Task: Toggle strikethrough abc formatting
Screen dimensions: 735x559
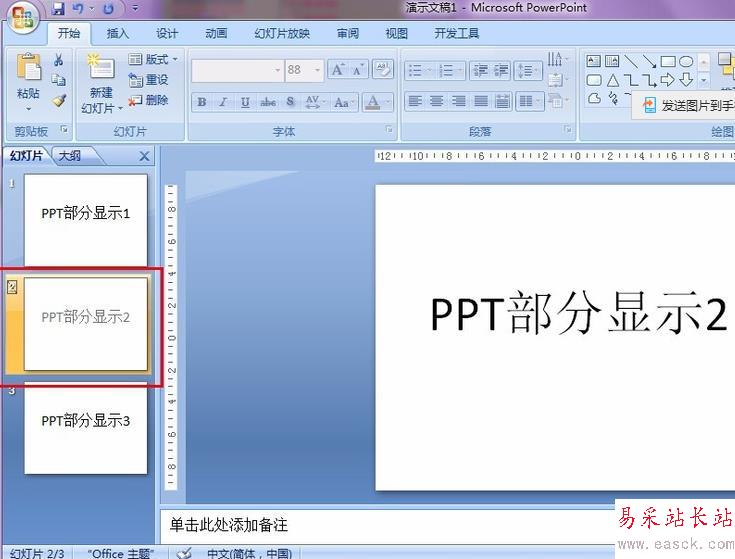Action: click(268, 102)
